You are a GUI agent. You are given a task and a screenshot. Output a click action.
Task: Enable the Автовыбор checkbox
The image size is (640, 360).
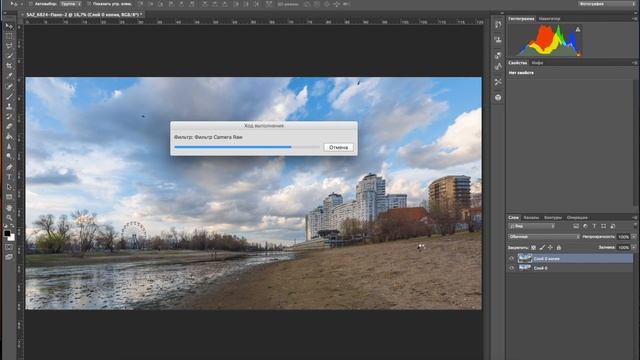tap(31, 4)
